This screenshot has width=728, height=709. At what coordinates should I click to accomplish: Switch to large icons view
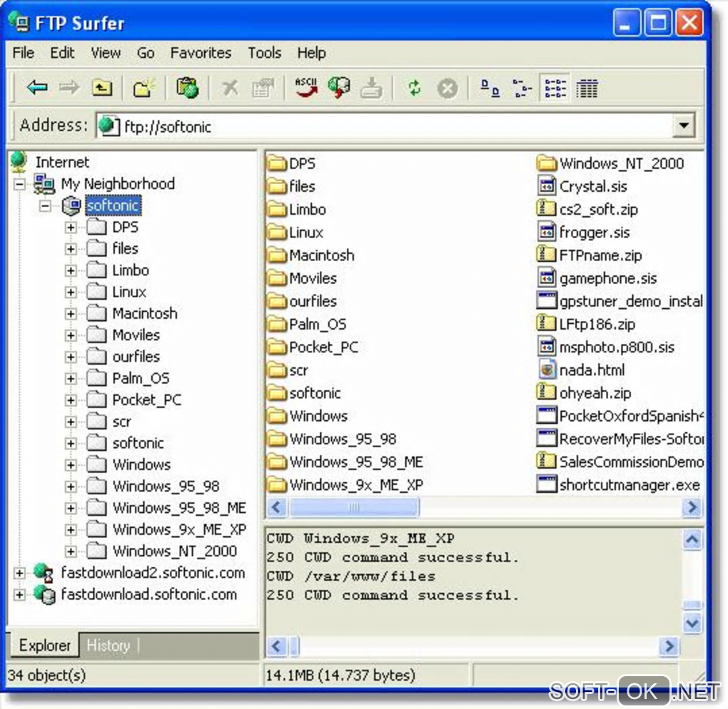(x=490, y=88)
